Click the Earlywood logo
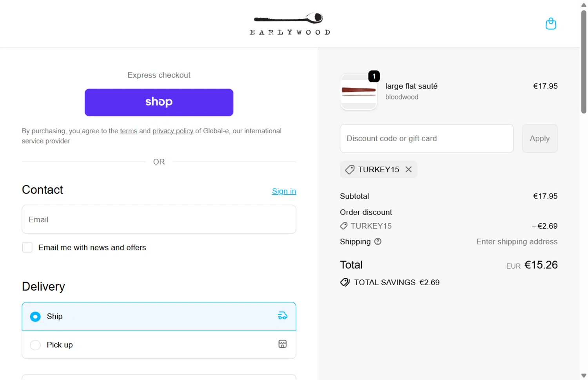This screenshot has width=588, height=380. (x=290, y=24)
